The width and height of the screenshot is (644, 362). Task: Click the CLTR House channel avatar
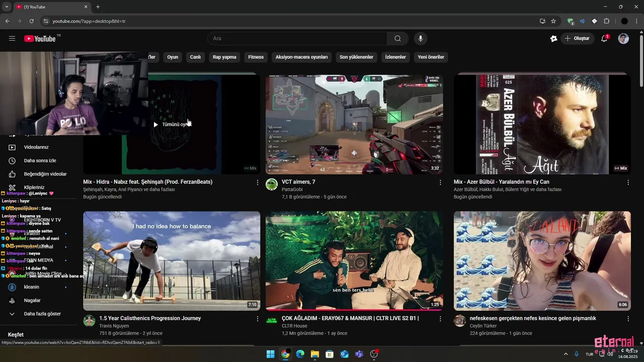272,321
